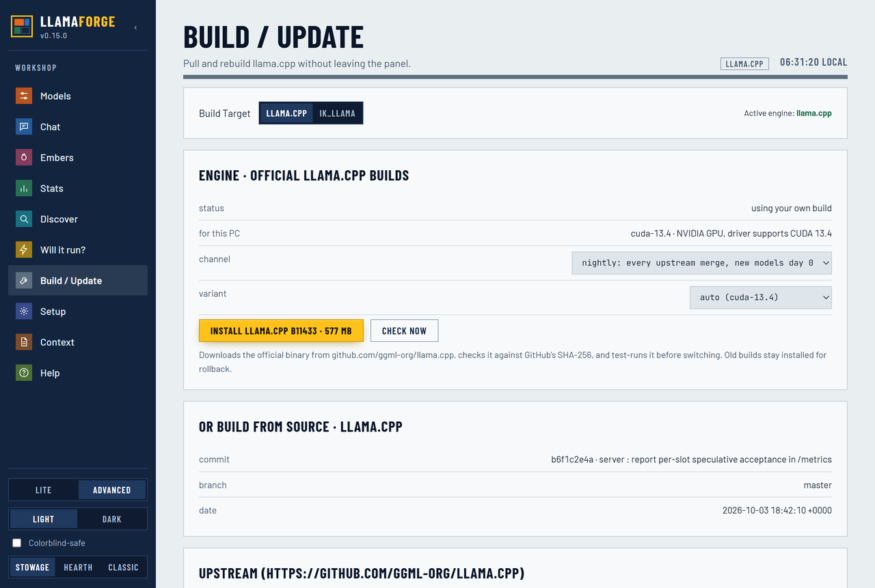Click the active engine llama.cpp text

pos(814,113)
